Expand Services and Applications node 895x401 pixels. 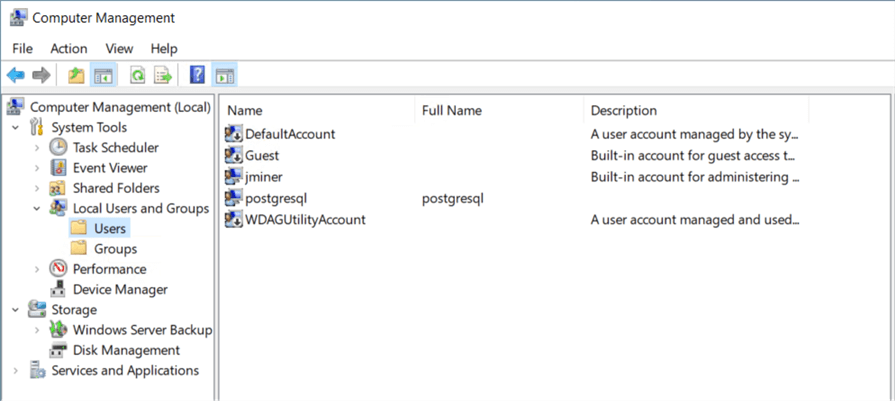click(15, 371)
